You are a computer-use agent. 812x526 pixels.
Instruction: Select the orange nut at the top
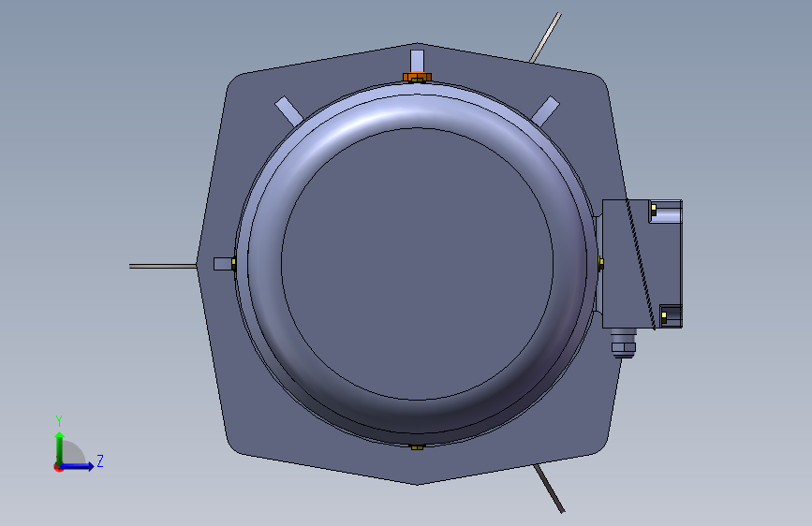click(417, 77)
